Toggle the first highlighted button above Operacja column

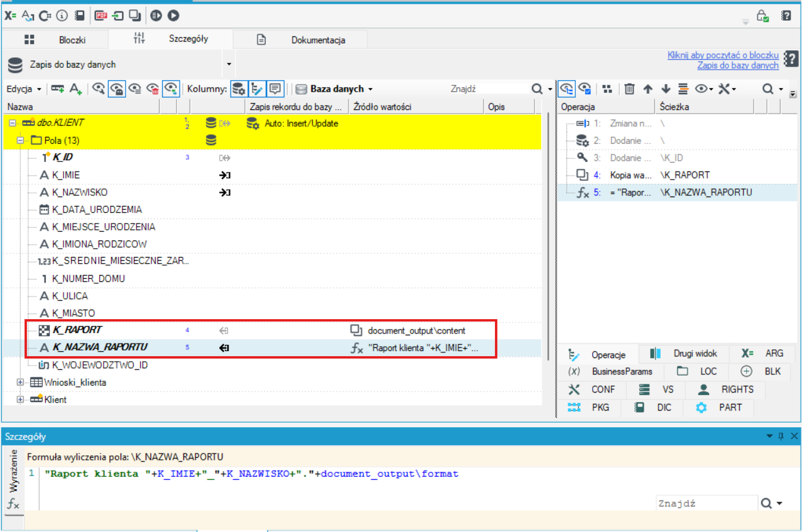tap(567, 89)
